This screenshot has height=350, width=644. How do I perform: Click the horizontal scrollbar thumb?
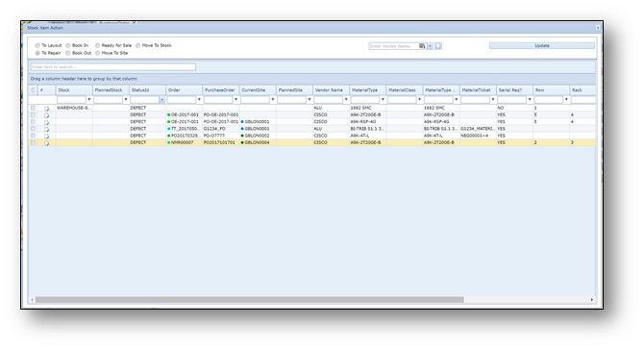click(x=249, y=300)
